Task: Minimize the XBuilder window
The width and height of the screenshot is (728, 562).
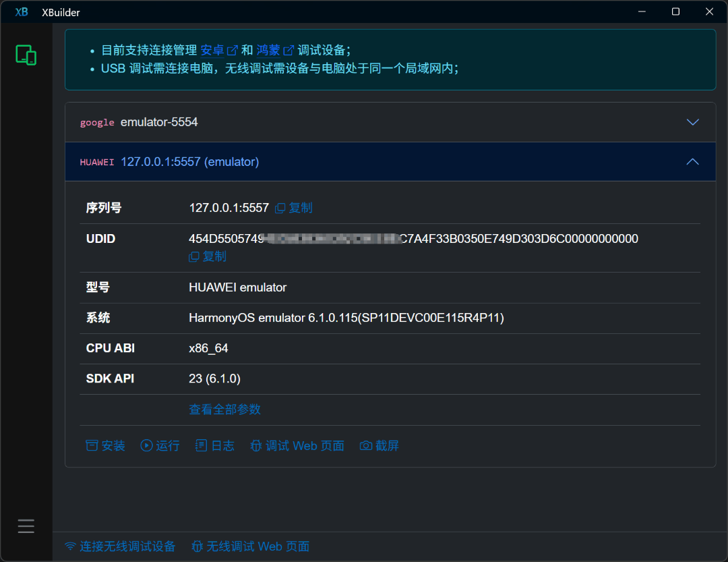Action: (642, 11)
